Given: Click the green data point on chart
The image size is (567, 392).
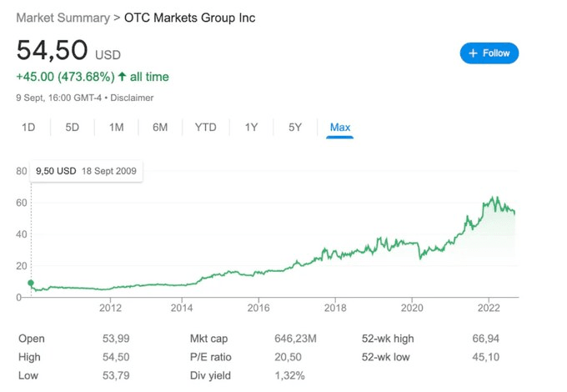Looking at the screenshot, I should click(31, 283).
